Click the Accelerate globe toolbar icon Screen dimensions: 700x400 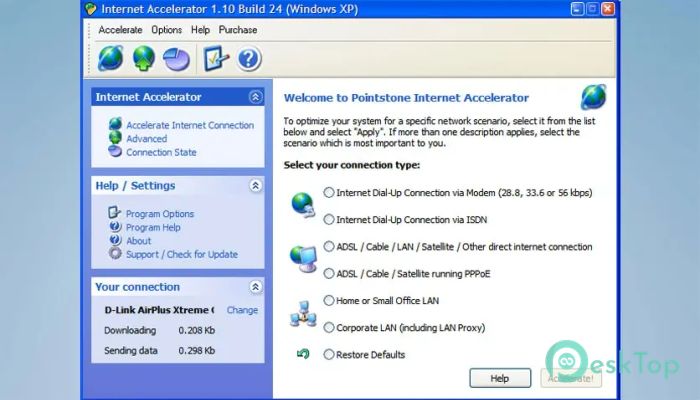(x=111, y=58)
